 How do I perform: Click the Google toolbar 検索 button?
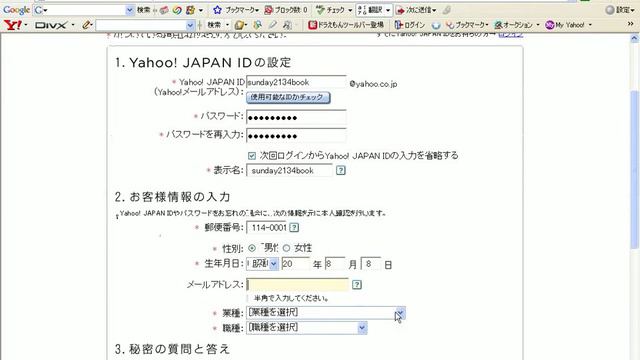coord(144,10)
